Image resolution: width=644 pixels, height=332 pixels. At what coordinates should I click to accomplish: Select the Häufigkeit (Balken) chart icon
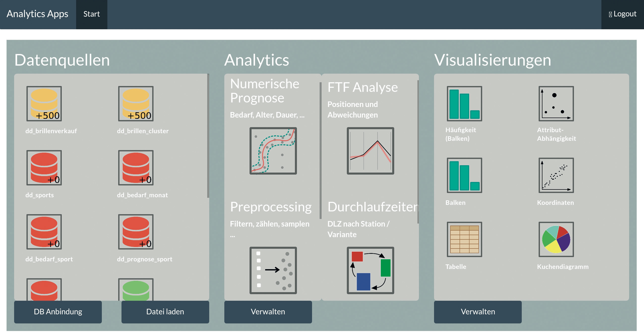point(464,104)
